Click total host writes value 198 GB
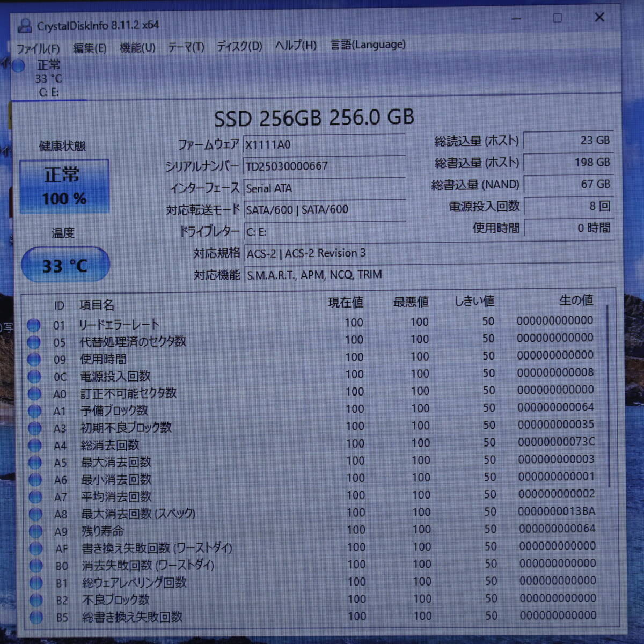 click(x=568, y=162)
